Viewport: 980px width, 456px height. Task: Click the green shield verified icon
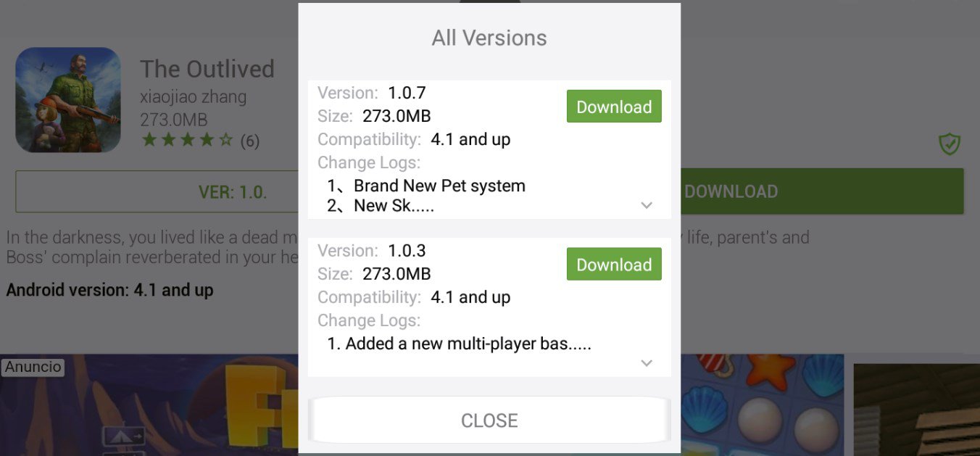pyautogui.click(x=950, y=144)
